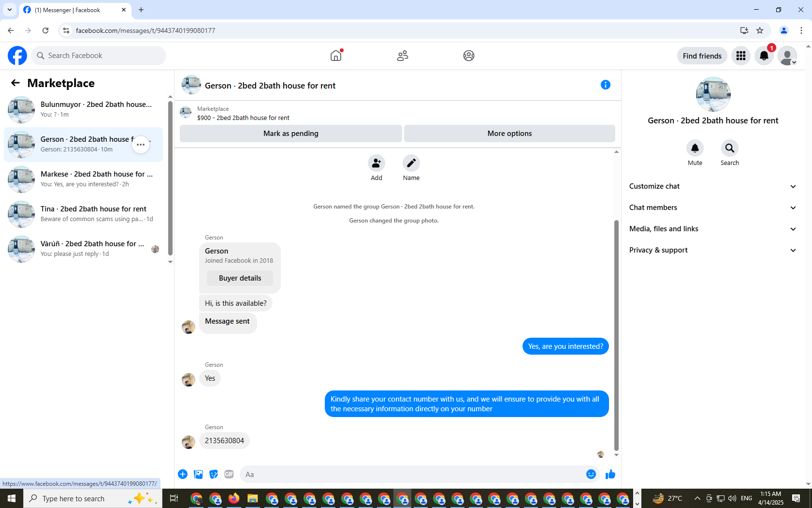Mute the conversation with the bell icon

click(x=695, y=148)
